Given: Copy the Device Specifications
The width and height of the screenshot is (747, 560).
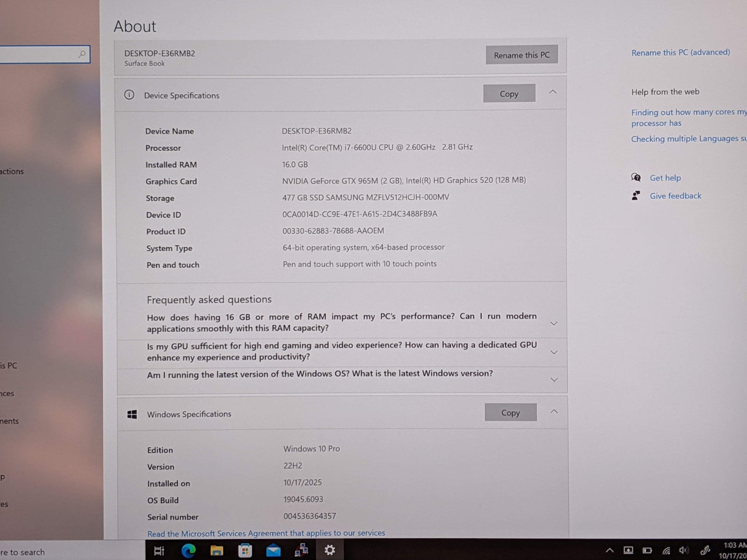Looking at the screenshot, I should (509, 94).
